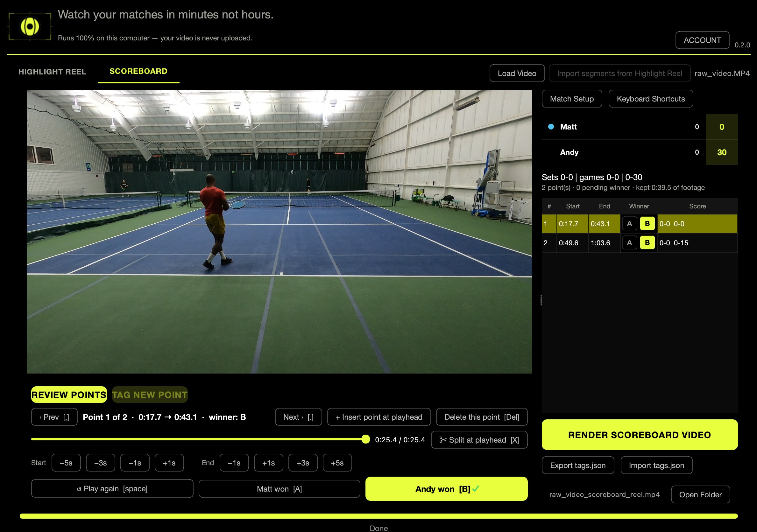The height and width of the screenshot is (532, 757).
Task: Move end forward 1 second
Action: tap(269, 463)
